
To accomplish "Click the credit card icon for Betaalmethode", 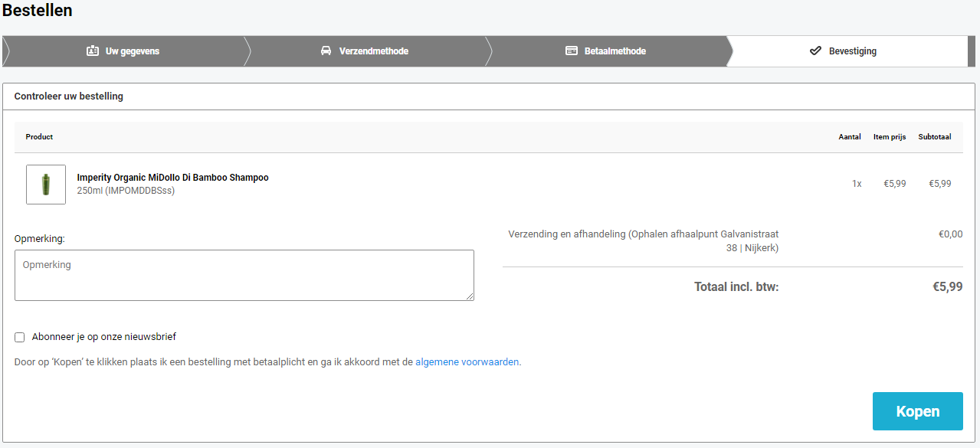I will click(572, 51).
